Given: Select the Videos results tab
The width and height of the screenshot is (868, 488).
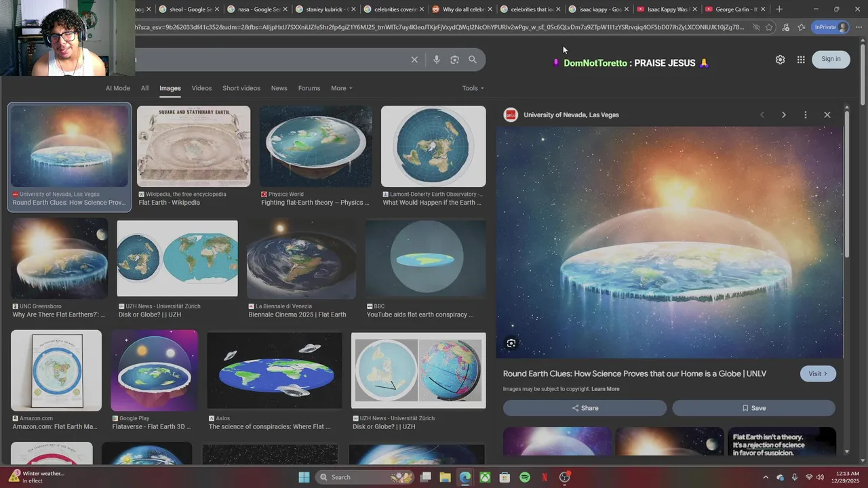Looking at the screenshot, I should click(x=201, y=88).
